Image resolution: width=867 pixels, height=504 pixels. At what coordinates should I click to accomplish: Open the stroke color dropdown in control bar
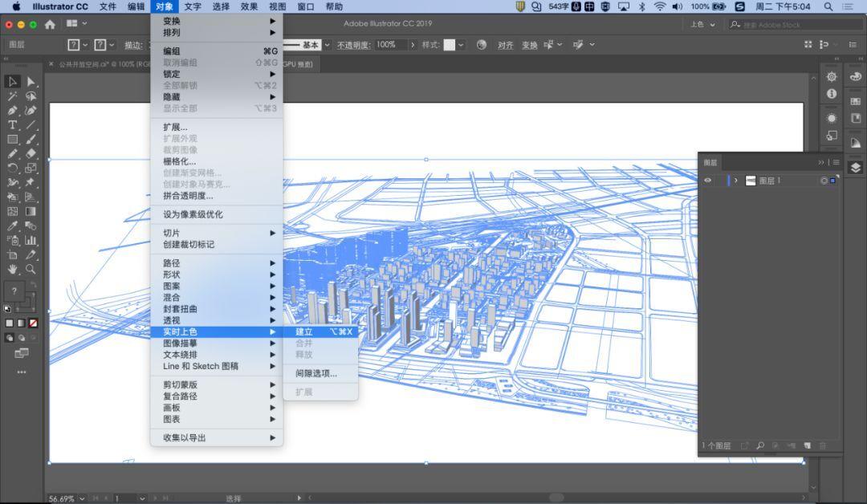[x=112, y=45]
